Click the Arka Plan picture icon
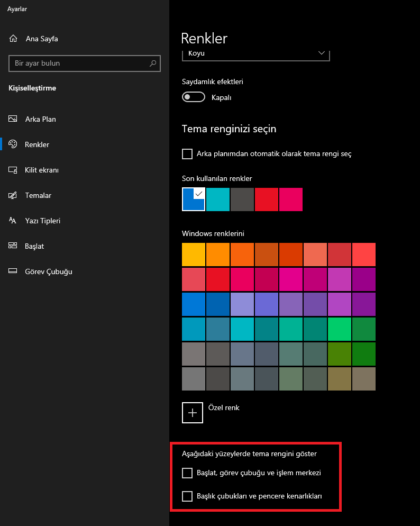 click(13, 119)
